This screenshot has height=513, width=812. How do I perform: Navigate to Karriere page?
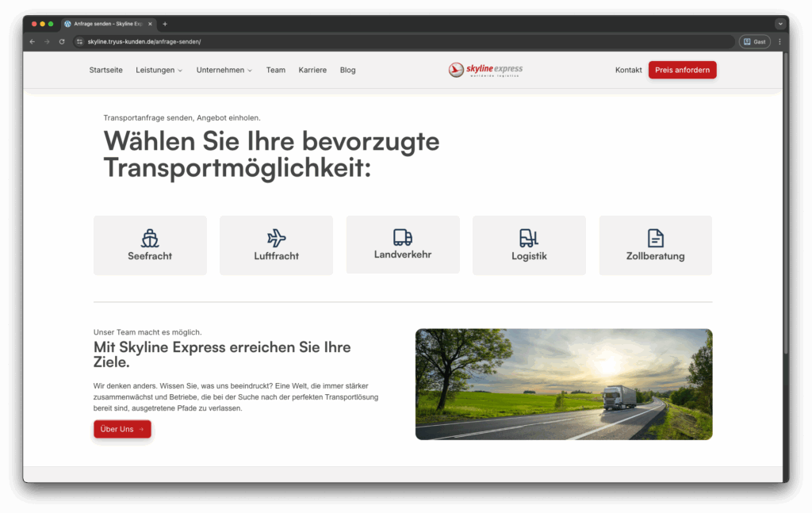(x=312, y=70)
